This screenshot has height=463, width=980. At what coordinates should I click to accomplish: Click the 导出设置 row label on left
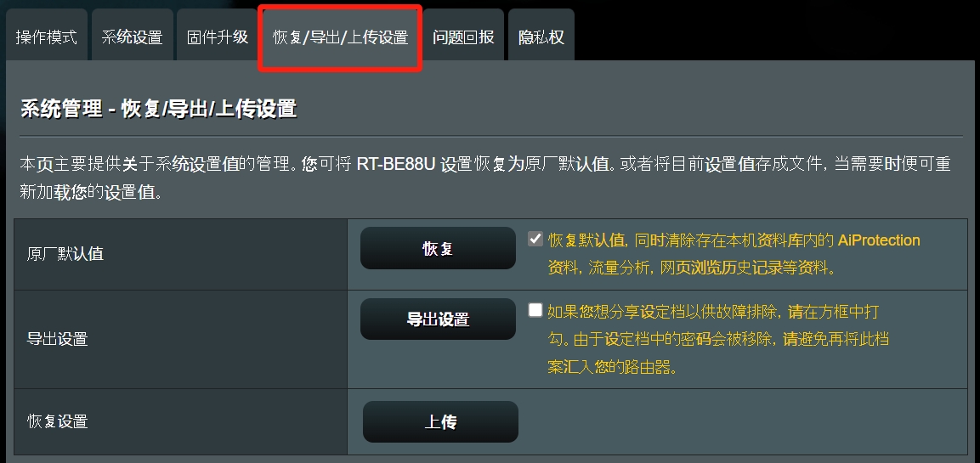click(x=58, y=339)
